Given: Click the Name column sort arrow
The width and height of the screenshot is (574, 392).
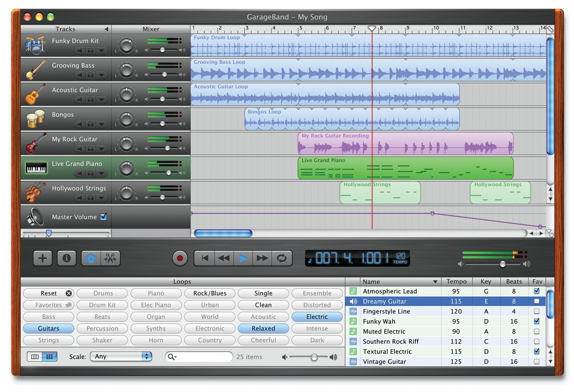Looking at the screenshot, I should click(x=435, y=282).
